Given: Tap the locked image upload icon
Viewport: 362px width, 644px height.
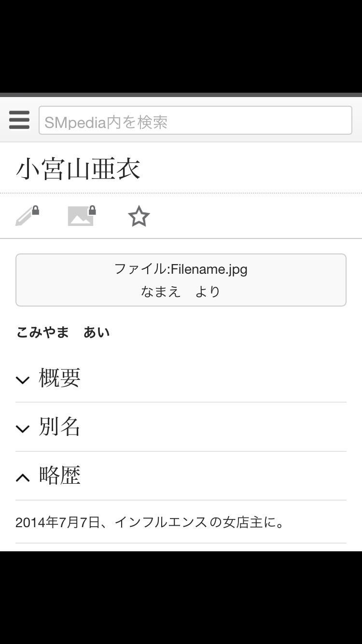Looking at the screenshot, I should (81, 216).
